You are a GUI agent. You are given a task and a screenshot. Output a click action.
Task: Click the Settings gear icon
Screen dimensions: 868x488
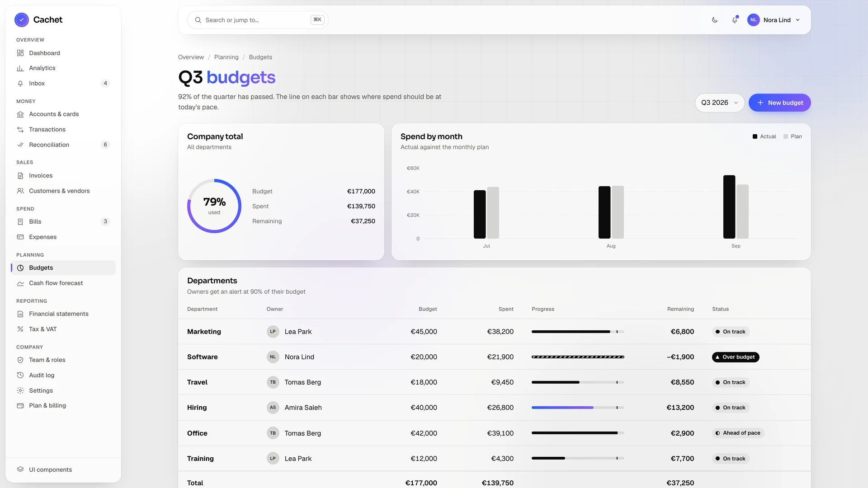tap(20, 391)
